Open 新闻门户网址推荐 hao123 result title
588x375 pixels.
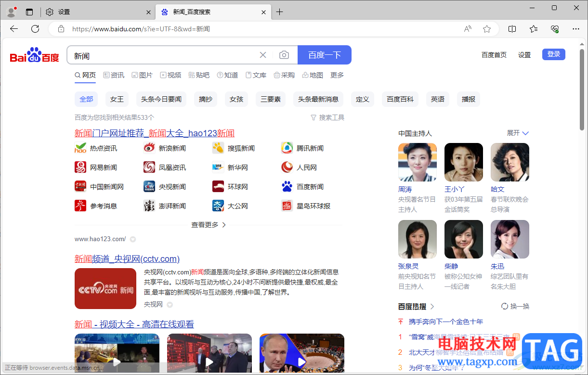[155, 133]
